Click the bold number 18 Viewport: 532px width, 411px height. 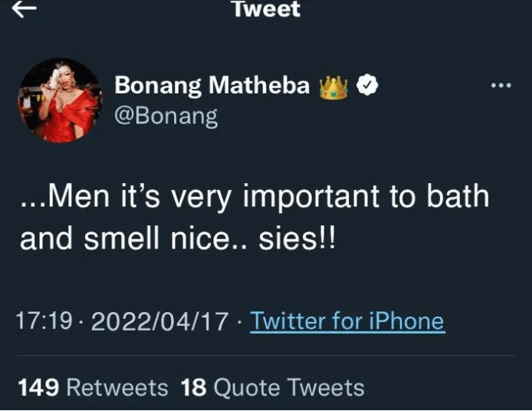[193, 387]
